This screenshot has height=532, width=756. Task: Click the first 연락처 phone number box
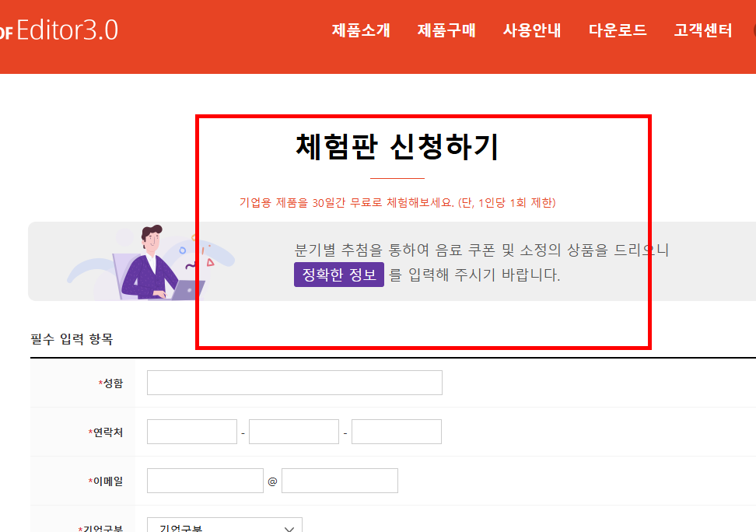point(191,431)
